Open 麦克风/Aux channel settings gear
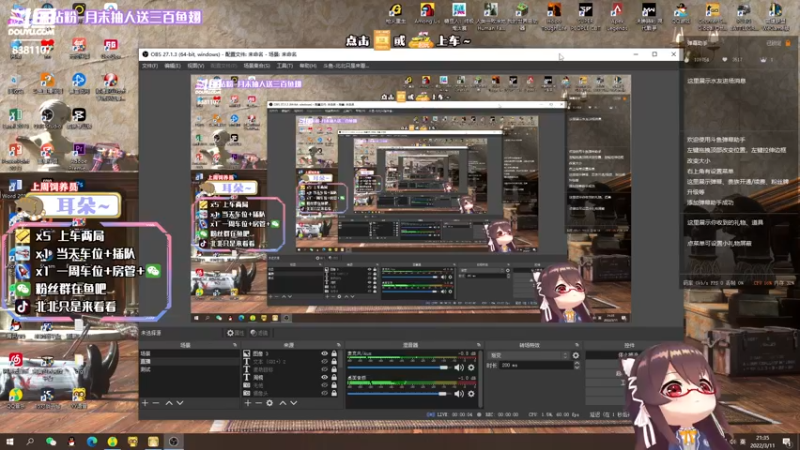800x450 pixels. tap(471, 367)
